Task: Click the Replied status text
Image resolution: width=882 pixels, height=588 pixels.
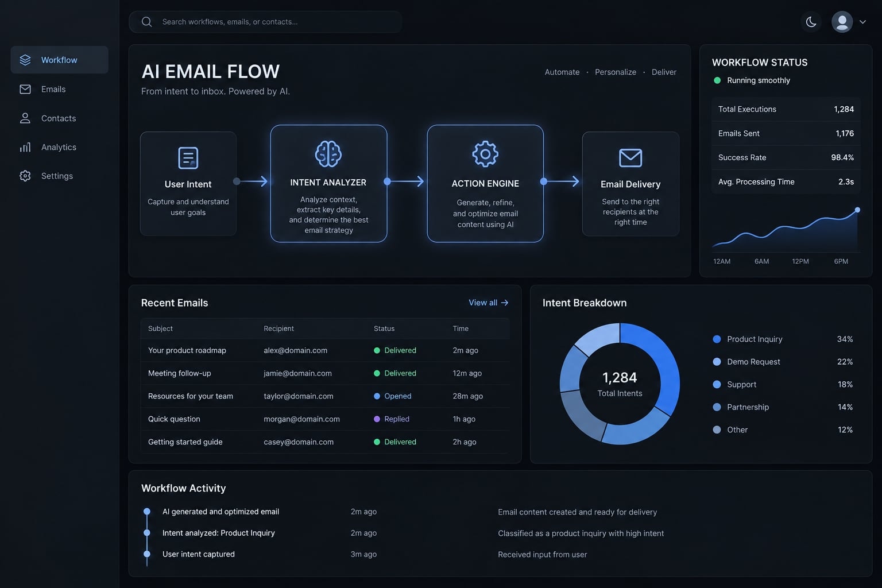Action: 397,419
